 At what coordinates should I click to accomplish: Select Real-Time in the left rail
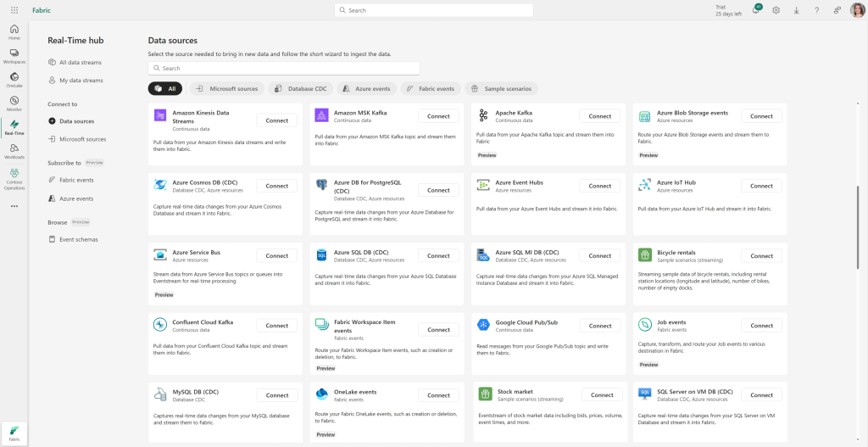coord(14,127)
